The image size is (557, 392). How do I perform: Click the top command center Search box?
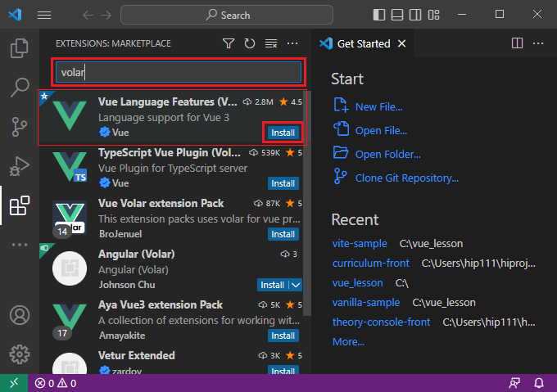click(x=227, y=15)
